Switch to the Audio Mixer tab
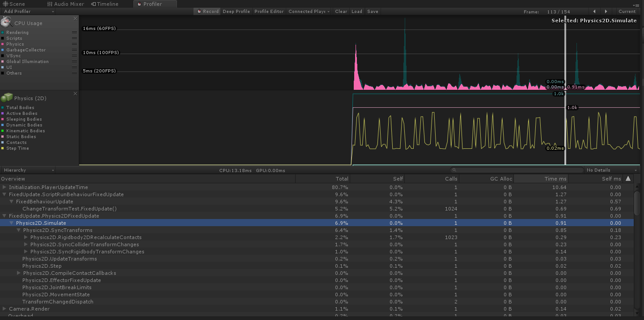Image resolution: width=644 pixels, height=320 pixels. (x=66, y=4)
